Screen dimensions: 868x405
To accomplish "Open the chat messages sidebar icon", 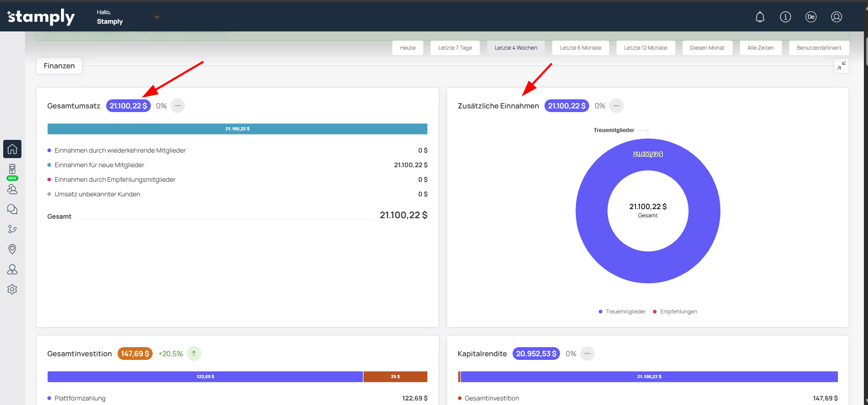I will tap(12, 209).
